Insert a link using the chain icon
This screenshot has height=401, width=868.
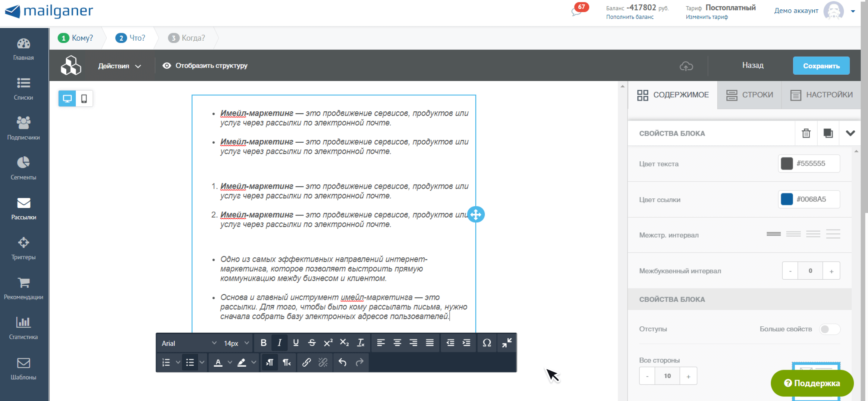(x=306, y=362)
